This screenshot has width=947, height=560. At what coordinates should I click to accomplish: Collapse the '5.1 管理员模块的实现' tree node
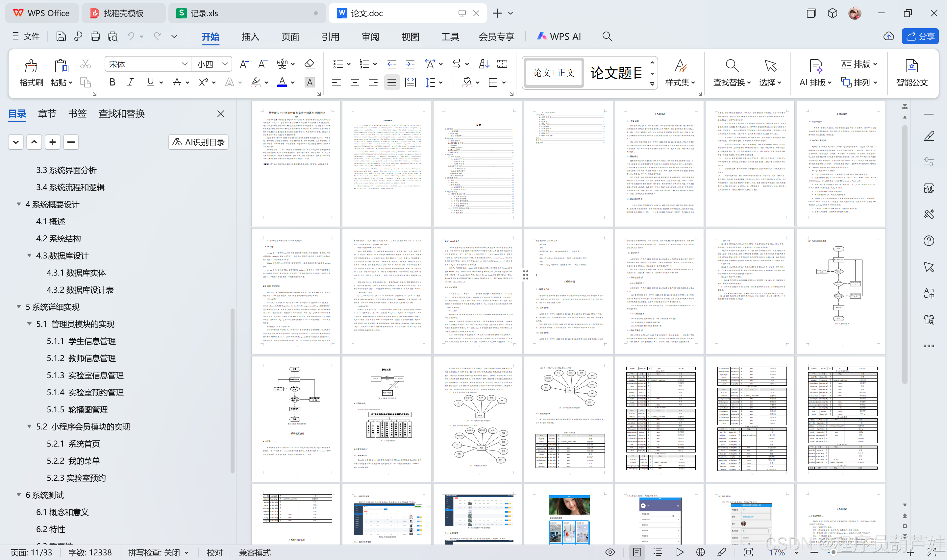click(30, 324)
